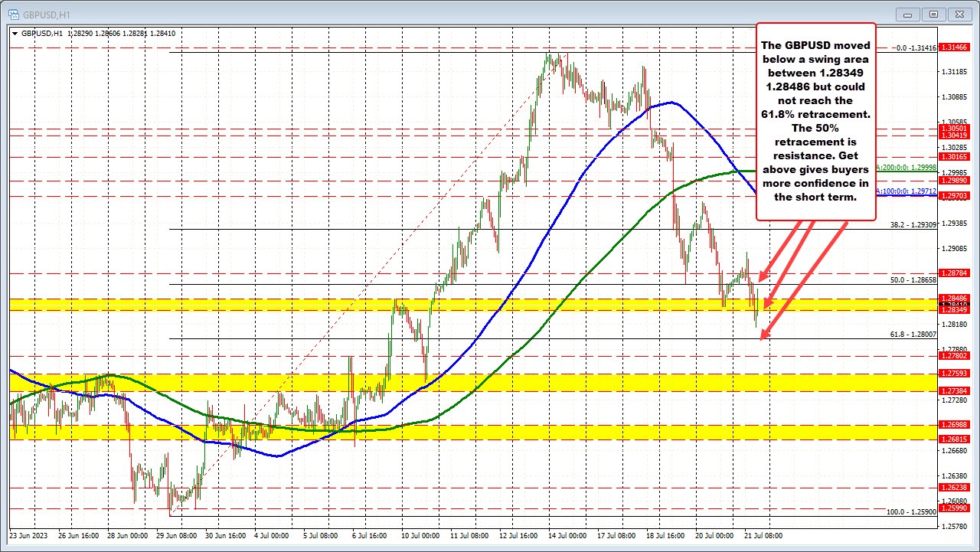
Task: Click the 1.25990 red price tag
Action: tap(955, 508)
